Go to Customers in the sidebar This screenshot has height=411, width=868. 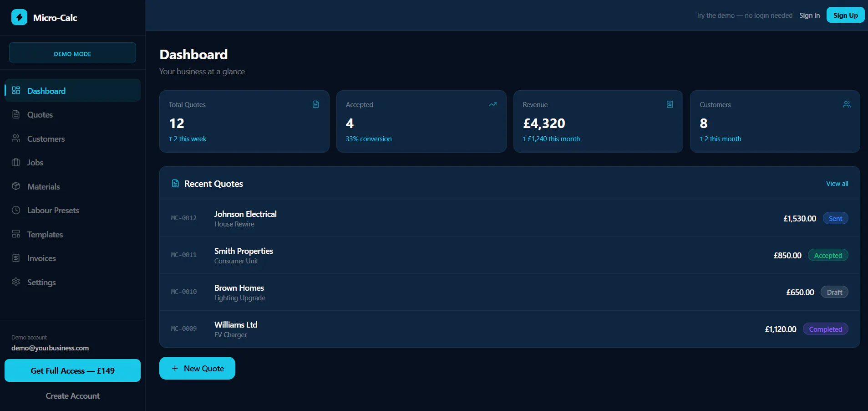[x=73, y=139]
